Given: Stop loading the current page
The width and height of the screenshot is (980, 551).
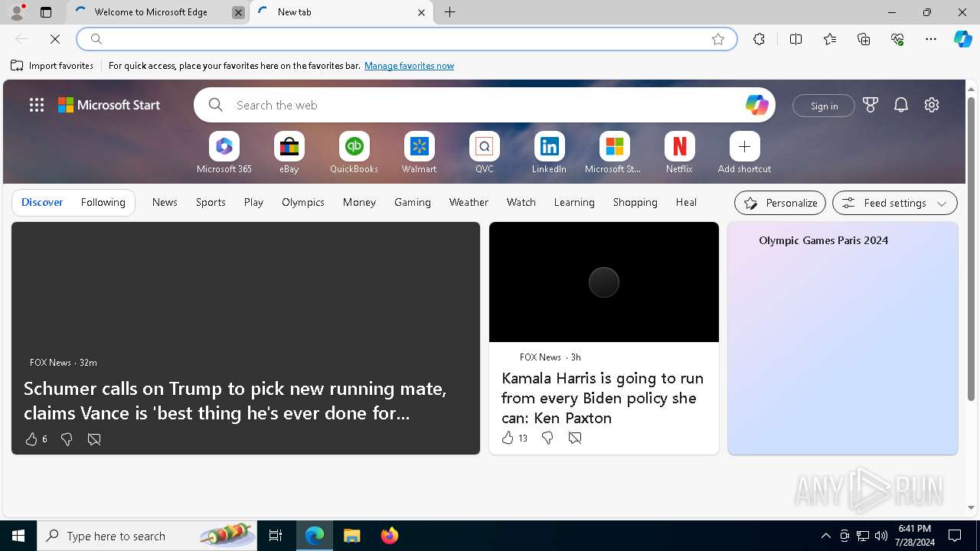Looking at the screenshot, I should tap(55, 39).
